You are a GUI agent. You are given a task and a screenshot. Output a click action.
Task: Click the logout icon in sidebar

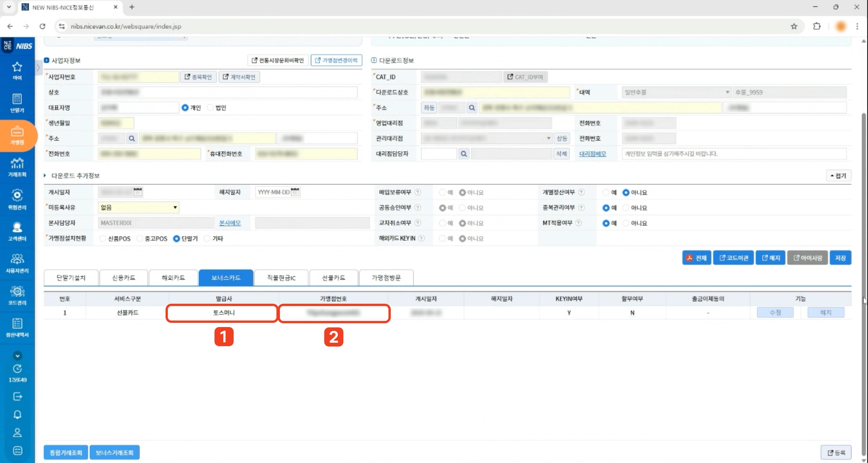[x=17, y=396]
